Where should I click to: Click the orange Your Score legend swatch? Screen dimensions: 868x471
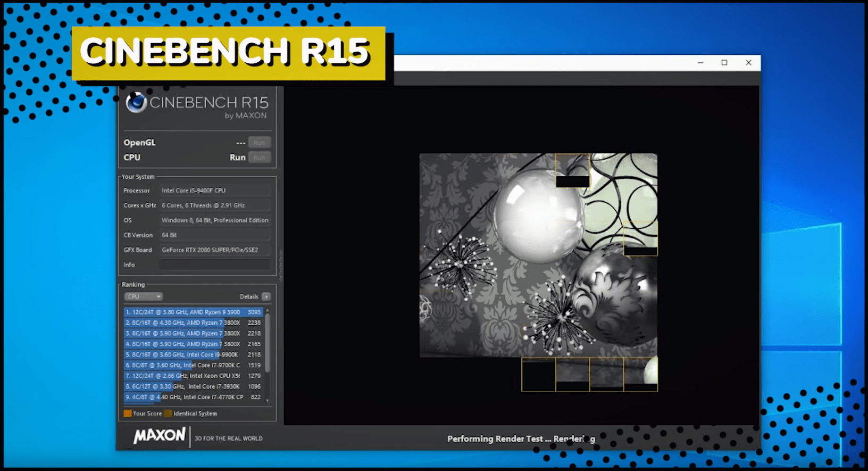click(128, 414)
